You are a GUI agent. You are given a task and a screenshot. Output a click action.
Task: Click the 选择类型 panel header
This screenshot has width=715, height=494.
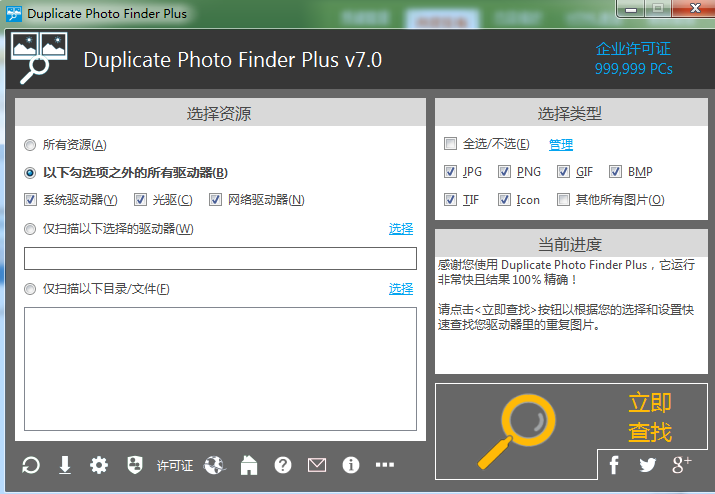[571, 113]
